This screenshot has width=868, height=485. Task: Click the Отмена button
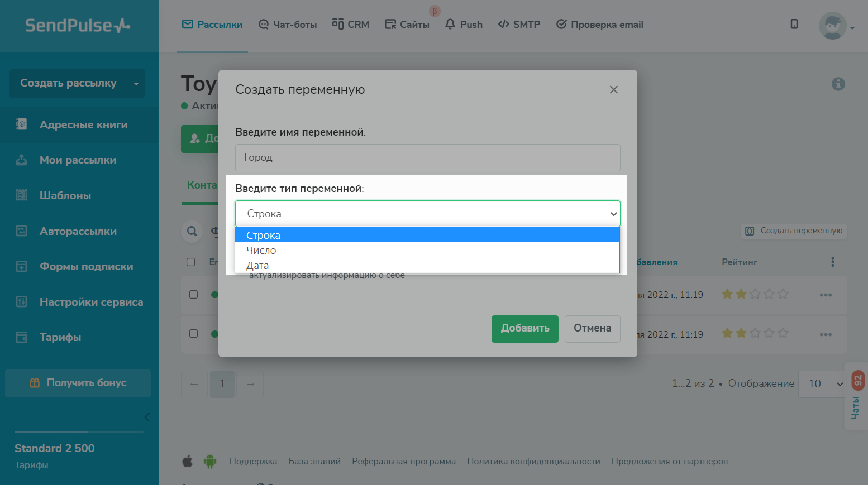592,329
